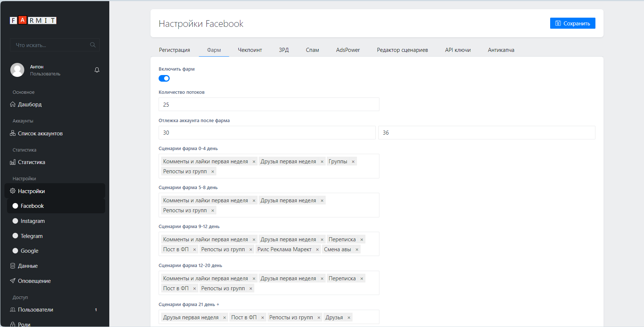Disable the Включить фарм switch

pos(164,78)
